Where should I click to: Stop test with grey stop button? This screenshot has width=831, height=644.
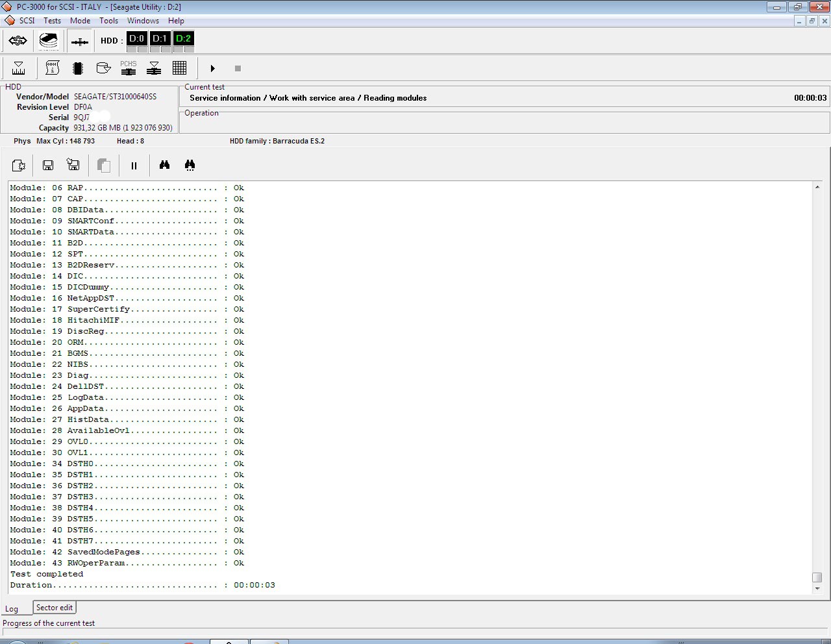coord(238,68)
